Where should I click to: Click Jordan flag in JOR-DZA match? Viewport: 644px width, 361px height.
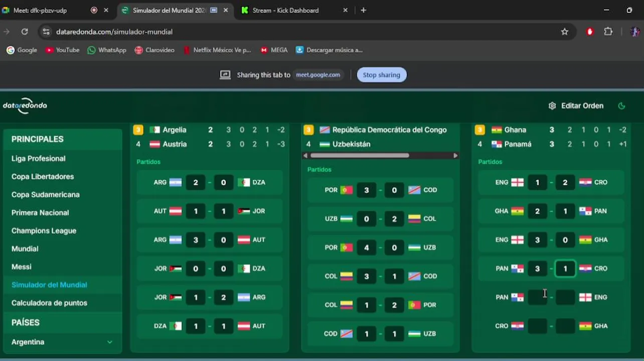pos(176,269)
